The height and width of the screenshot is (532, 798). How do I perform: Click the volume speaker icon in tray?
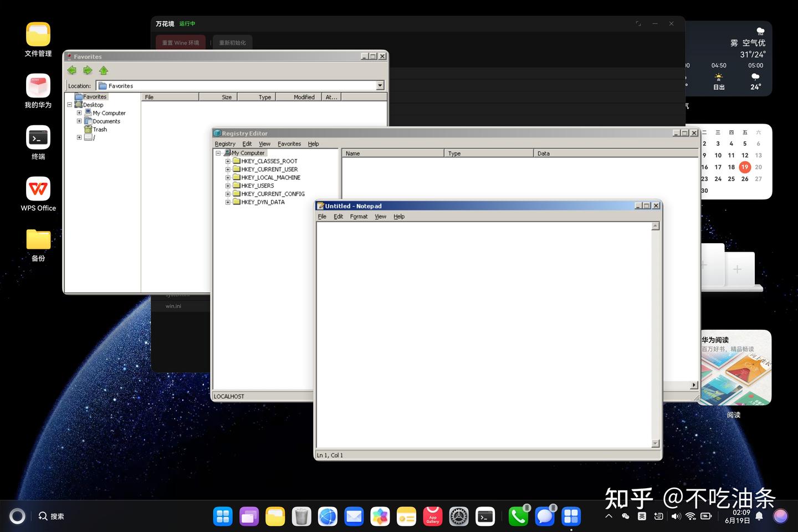[x=676, y=516]
